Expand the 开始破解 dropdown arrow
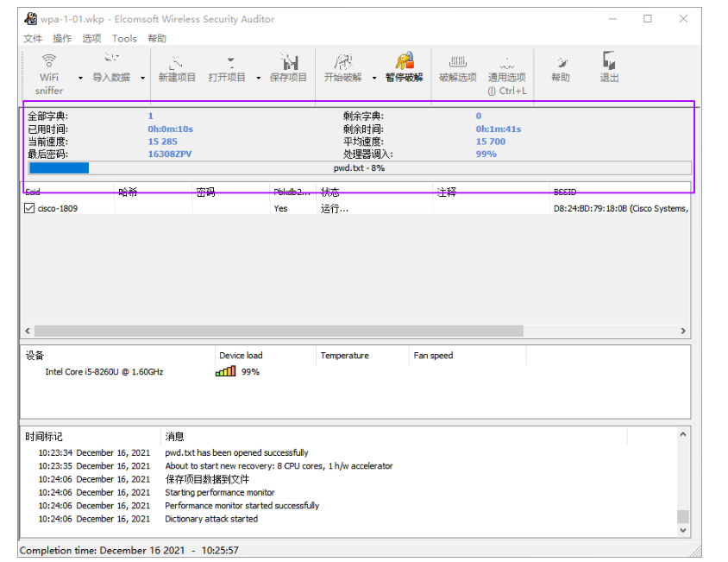 (374, 78)
